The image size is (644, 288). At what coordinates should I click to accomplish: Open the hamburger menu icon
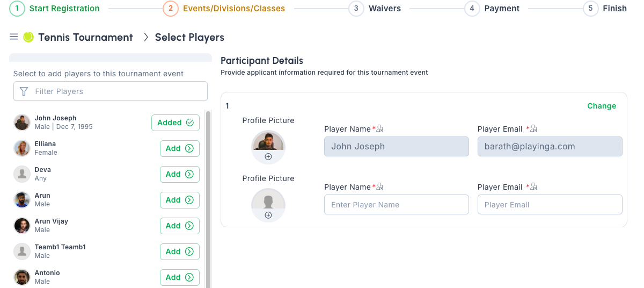coord(14,37)
